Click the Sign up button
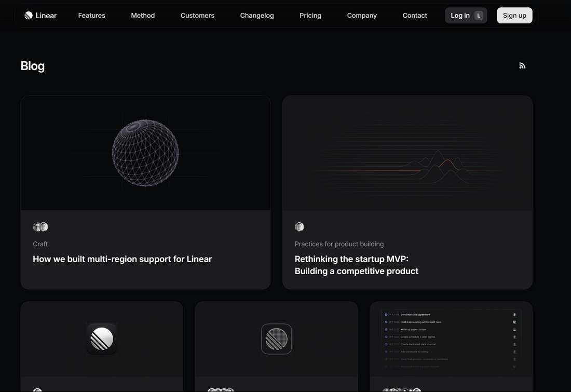 (x=514, y=15)
